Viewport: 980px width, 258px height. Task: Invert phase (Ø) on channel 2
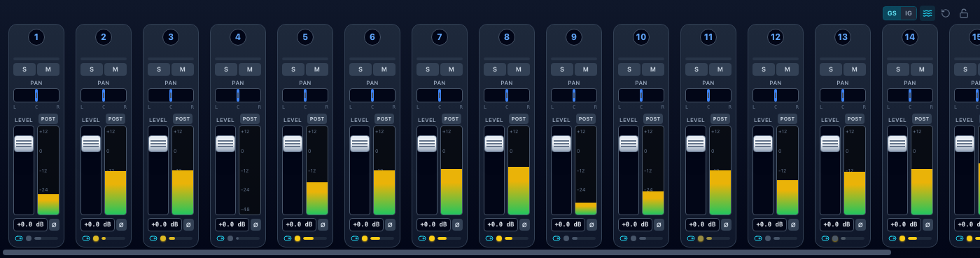coord(121,224)
